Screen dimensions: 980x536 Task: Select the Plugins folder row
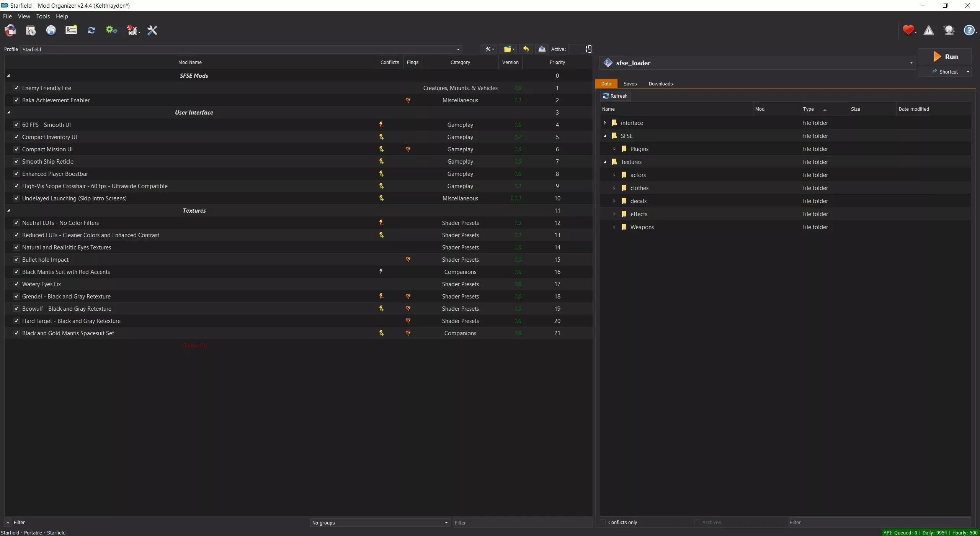[x=785, y=149]
